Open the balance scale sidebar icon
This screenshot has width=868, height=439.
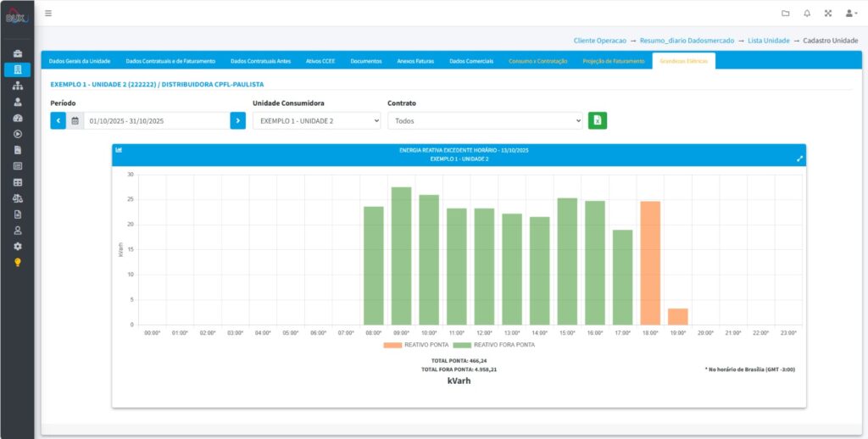(x=18, y=198)
